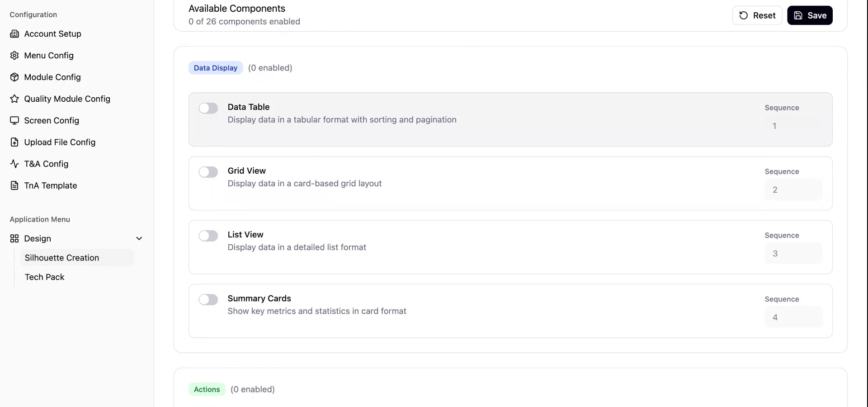Enable the Data Table component
Viewport: 868px width, 407px height.
pyautogui.click(x=208, y=108)
